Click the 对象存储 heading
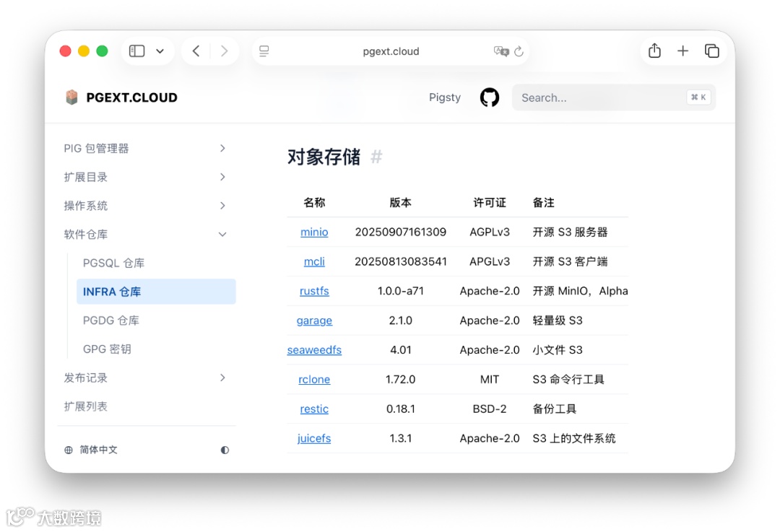Screen dimensions: 780x532 [324, 157]
